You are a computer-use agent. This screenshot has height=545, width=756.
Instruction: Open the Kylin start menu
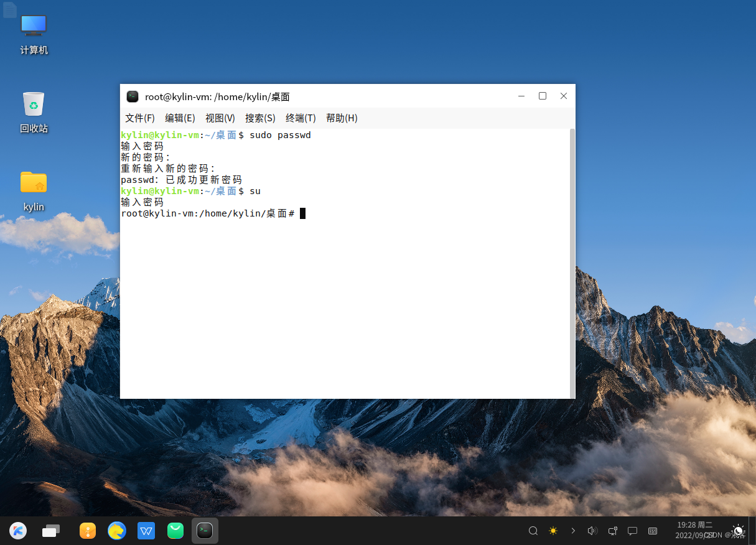point(17,531)
